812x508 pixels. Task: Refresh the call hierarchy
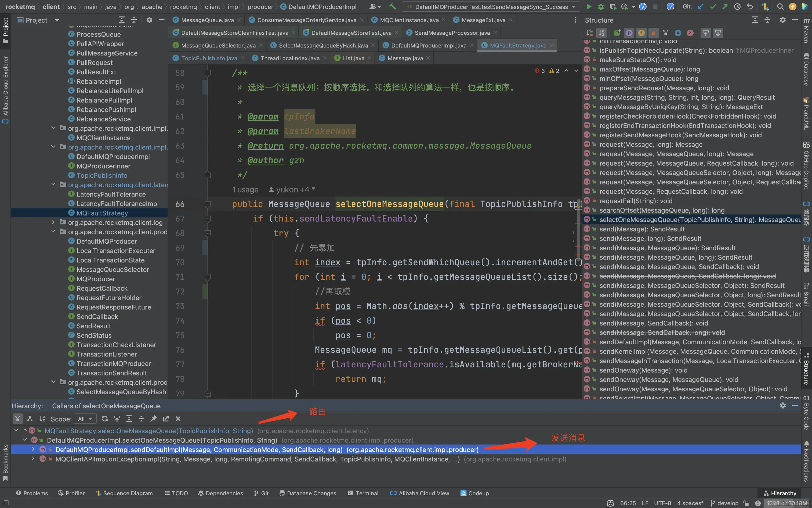(x=105, y=419)
